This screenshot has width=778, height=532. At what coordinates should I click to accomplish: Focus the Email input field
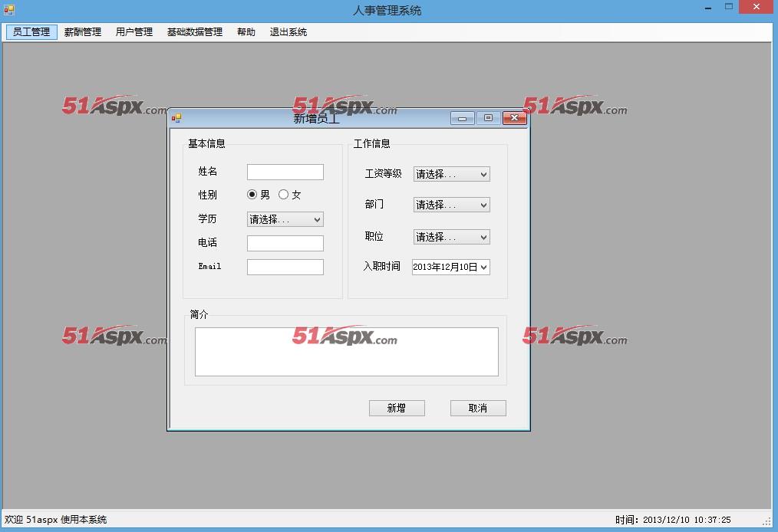285,267
